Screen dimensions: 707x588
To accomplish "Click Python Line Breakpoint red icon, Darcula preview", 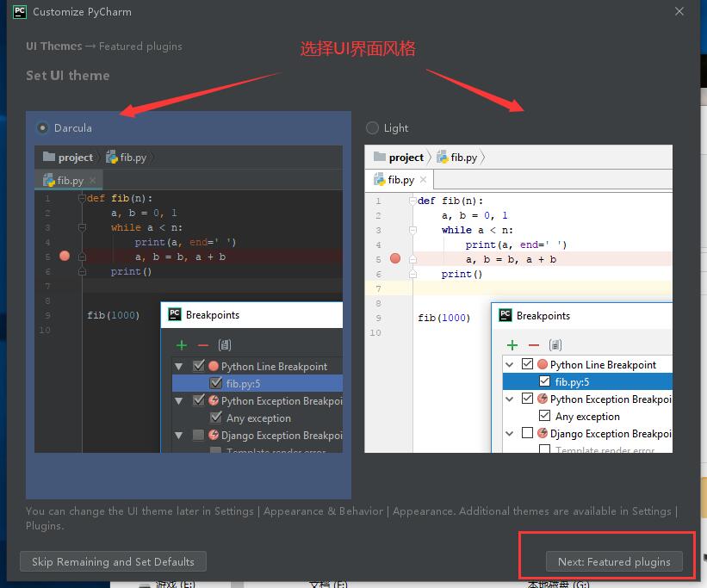I will (x=214, y=366).
